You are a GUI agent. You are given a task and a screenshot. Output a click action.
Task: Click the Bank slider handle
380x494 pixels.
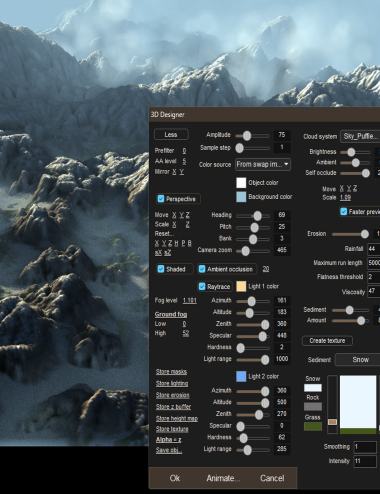[x=253, y=239]
